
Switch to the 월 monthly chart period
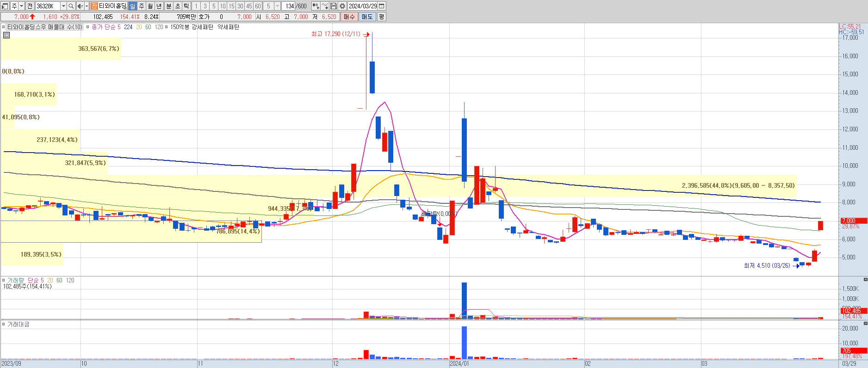(150, 6)
